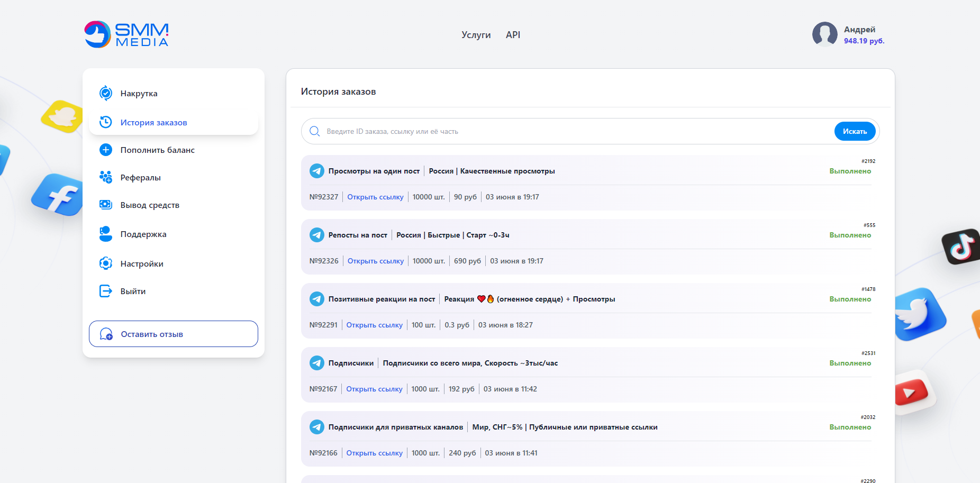Click the Оставить отзыв button
980x483 pixels.
click(x=174, y=334)
